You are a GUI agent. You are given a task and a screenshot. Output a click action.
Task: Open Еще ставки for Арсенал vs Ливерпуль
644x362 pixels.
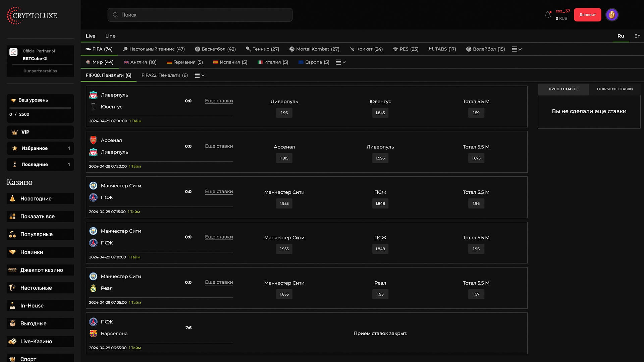(x=219, y=146)
